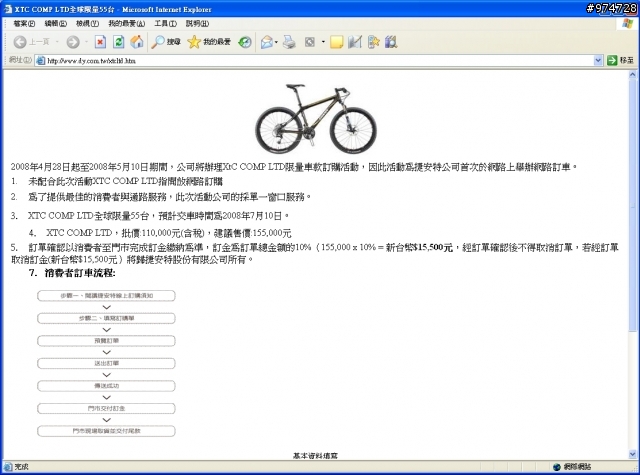640x475 pixels.
Task: Click the Forward arrow button
Action: (x=73, y=42)
